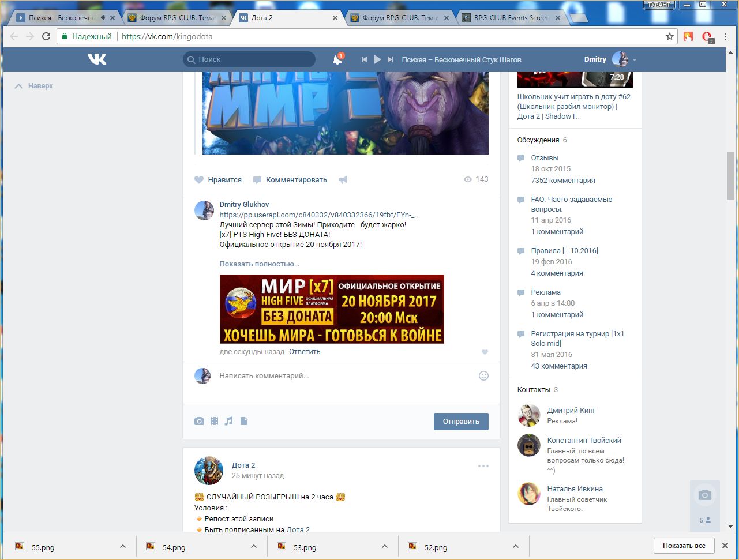The width and height of the screenshot is (739, 560).
Task: View 7352 комментария in Отзывы
Action: (x=563, y=181)
